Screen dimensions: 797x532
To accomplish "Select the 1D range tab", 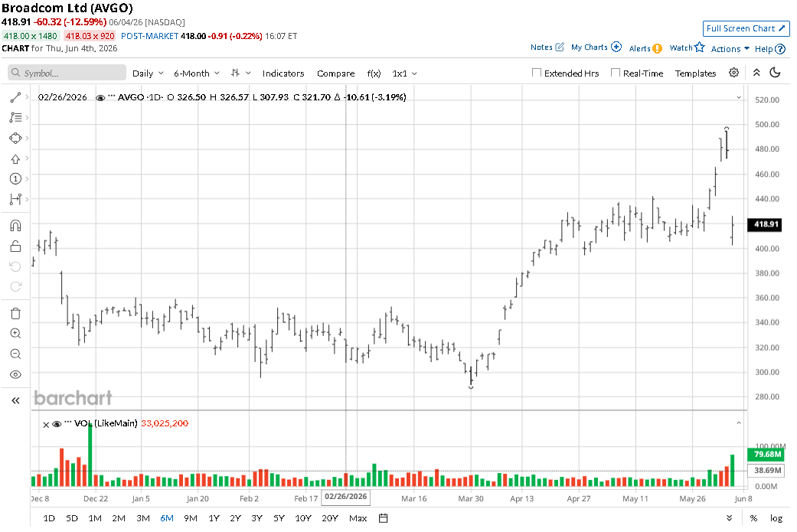I will coord(49,518).
